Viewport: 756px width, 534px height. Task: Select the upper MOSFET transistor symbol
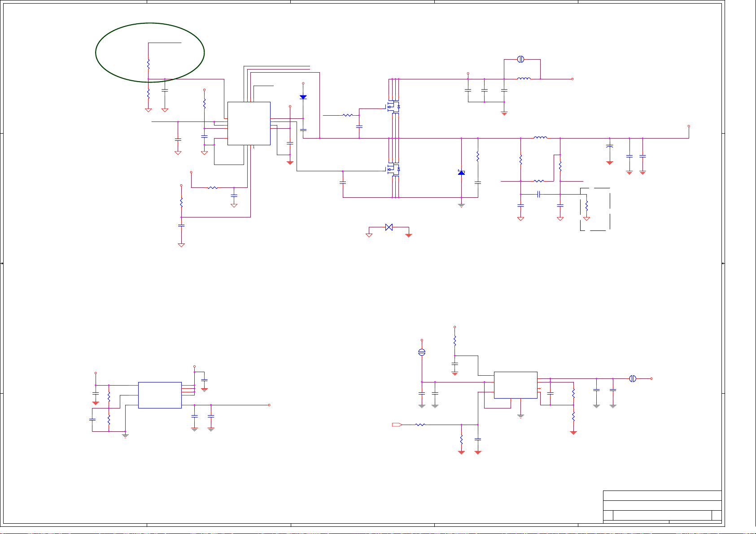click(393, 107)
